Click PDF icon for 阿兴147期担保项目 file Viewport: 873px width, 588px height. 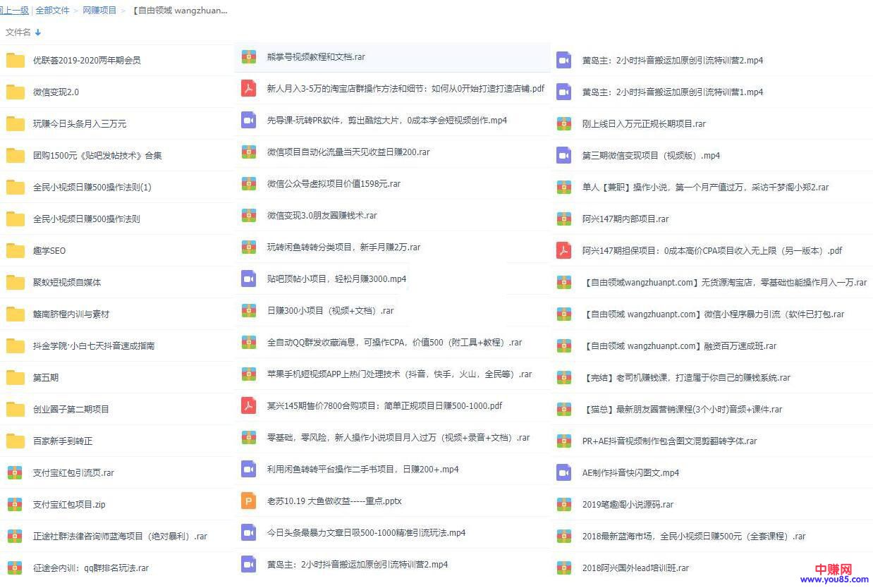(x=563, y=250)
